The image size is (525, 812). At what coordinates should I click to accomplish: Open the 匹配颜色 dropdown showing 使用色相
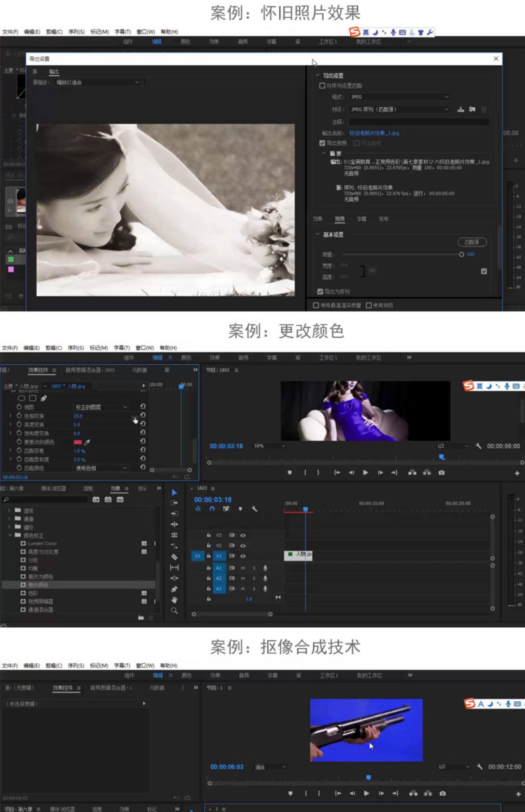101,468
